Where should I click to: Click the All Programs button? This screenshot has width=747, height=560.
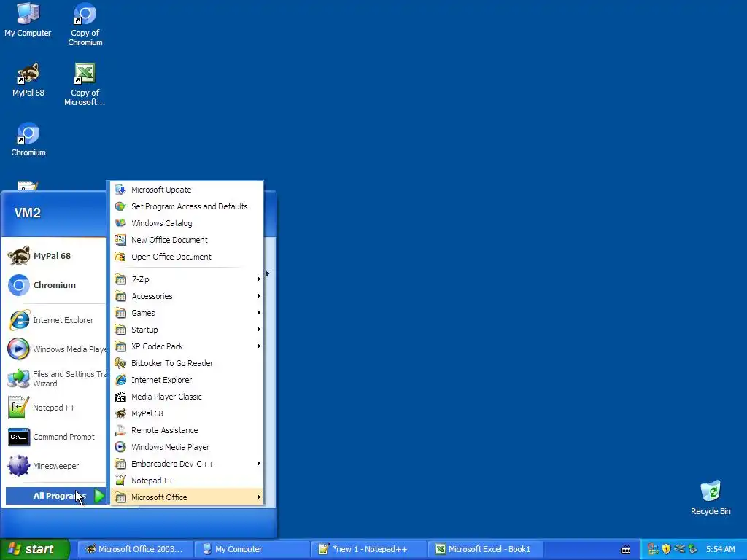pyautogui.click(x=55, y=496)
